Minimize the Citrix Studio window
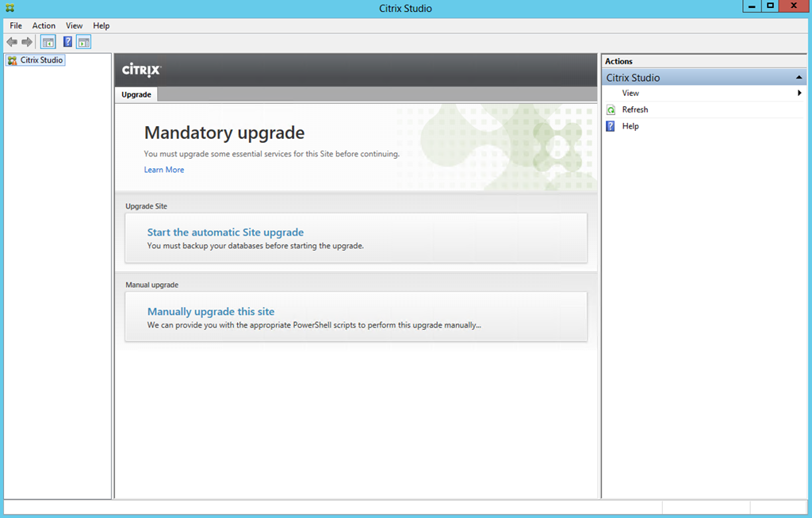Viewport: 812px width, 518px height. [x=752, y=6]
